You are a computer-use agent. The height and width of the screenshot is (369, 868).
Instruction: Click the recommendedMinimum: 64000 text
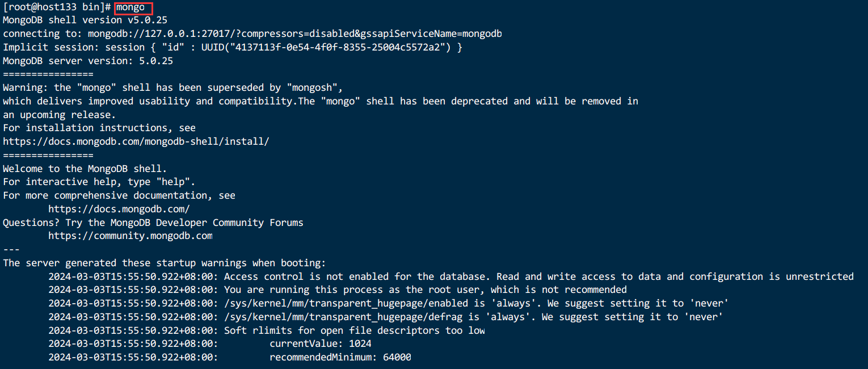tap(340, 358)
